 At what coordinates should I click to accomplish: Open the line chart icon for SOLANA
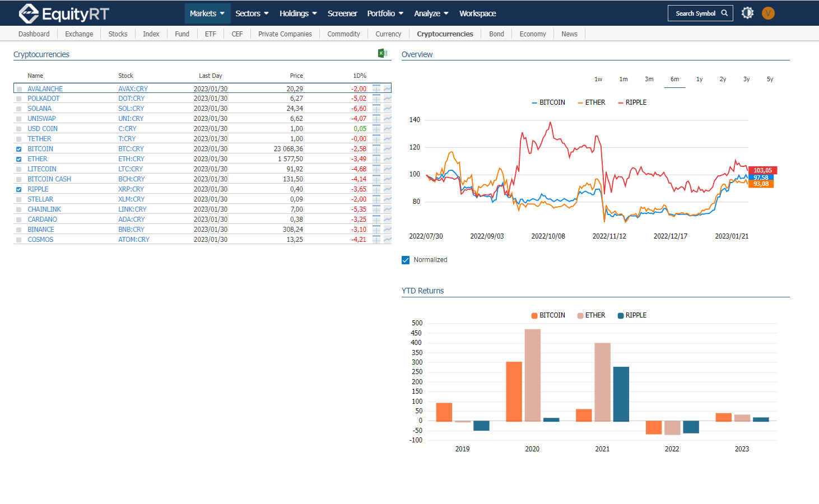coord(387,109)
